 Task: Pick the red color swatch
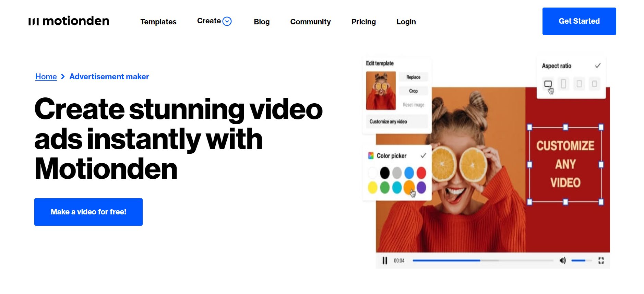[421, 173]
